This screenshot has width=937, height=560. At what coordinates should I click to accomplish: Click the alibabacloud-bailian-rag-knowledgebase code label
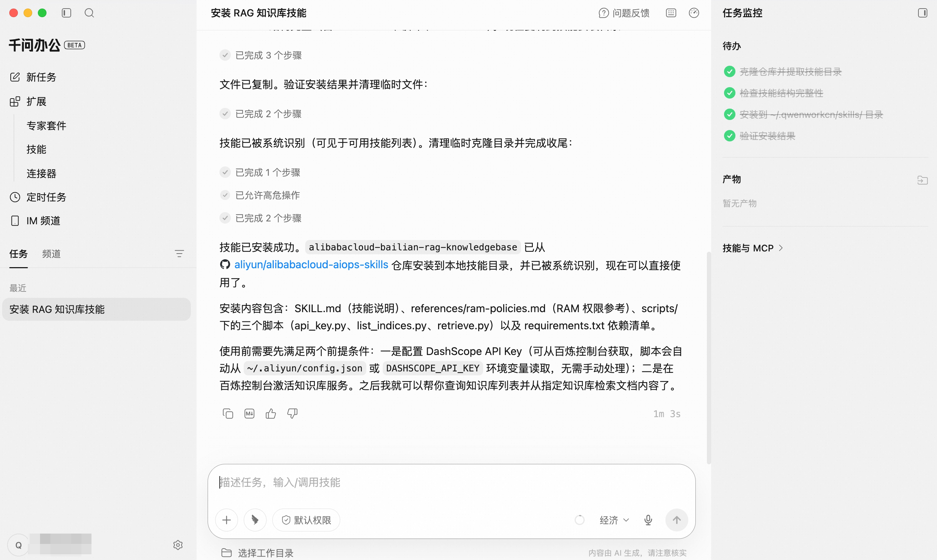pos(413,247)
